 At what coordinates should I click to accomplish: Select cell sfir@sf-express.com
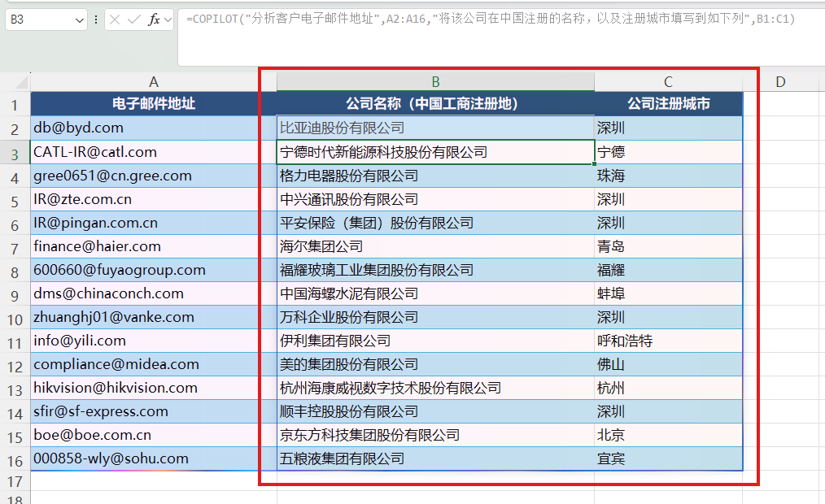(154, 411)
